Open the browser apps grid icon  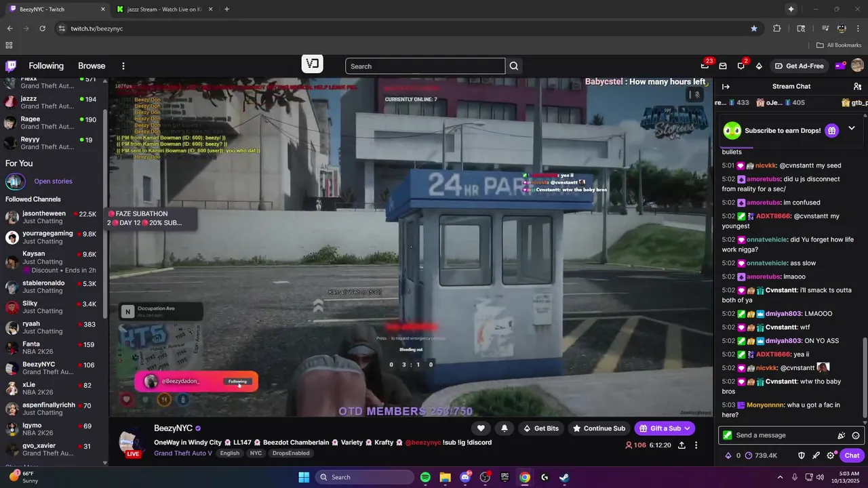click(9, 45)
